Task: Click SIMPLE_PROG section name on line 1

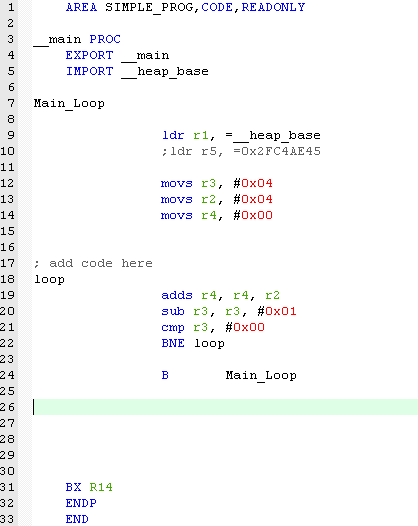Action: coord(150,7)
